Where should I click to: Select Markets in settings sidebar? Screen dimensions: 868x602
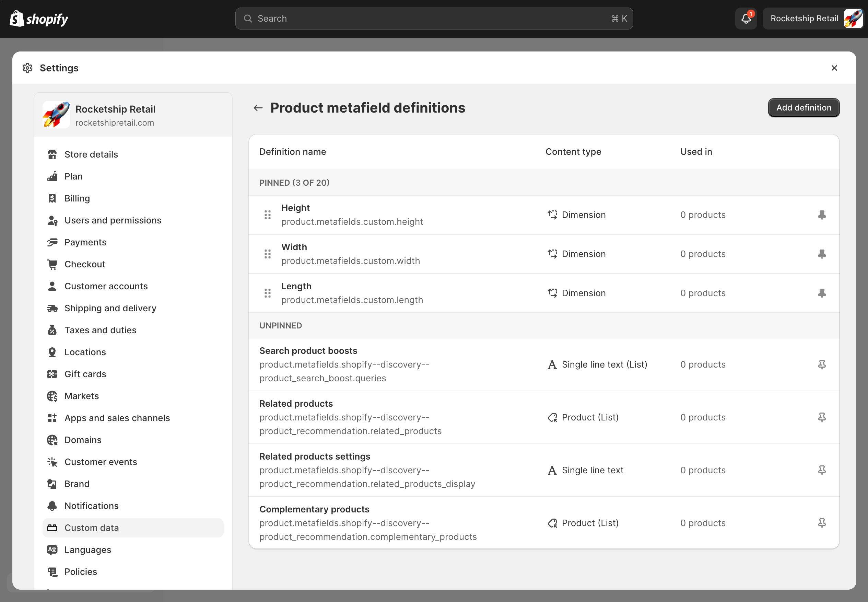(81, 396)
